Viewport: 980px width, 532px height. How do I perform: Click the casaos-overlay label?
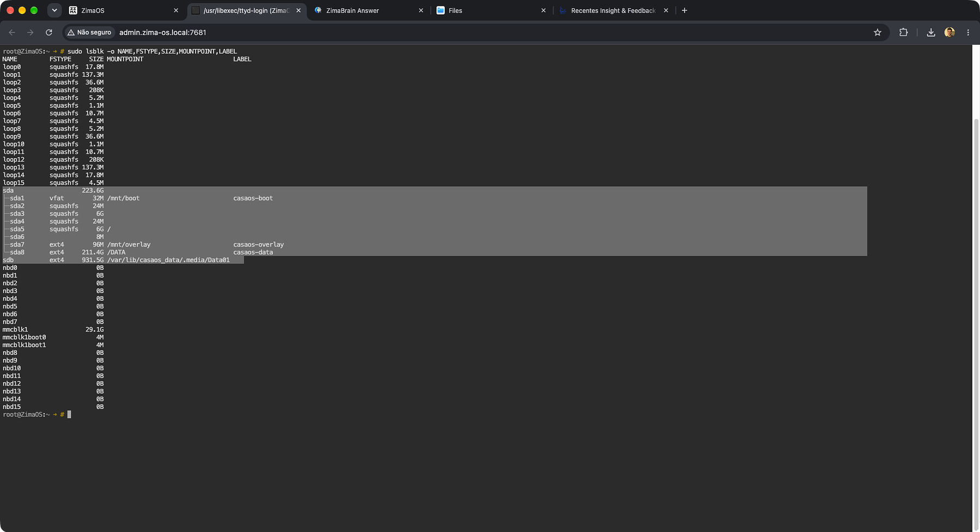coord(259,244)
